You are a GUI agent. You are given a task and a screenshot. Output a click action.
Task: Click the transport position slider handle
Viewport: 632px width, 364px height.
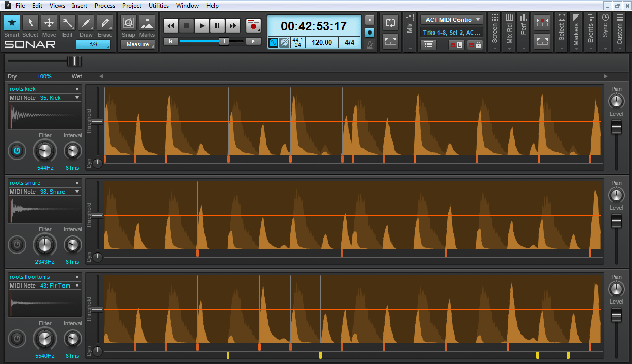coord(224,41)
